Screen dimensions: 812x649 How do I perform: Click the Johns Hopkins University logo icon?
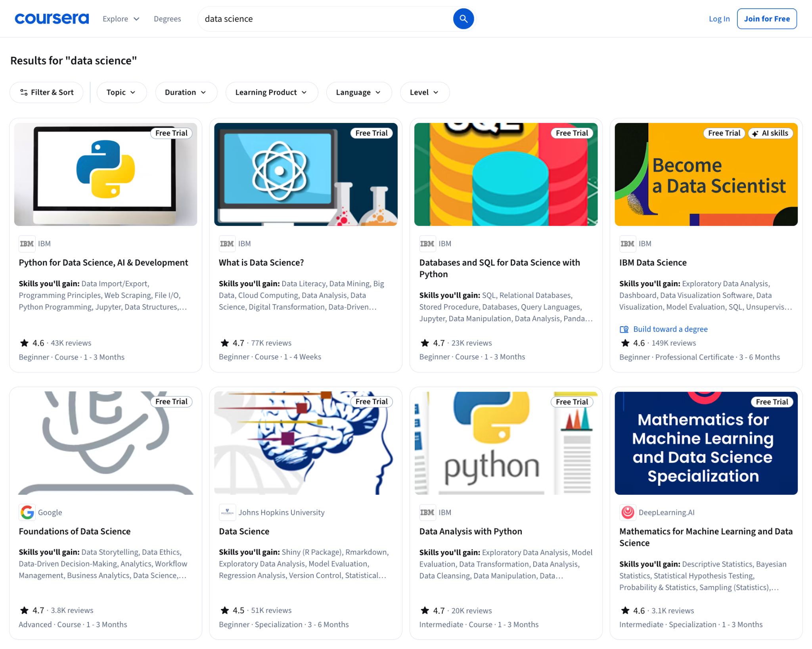(227, 512)
